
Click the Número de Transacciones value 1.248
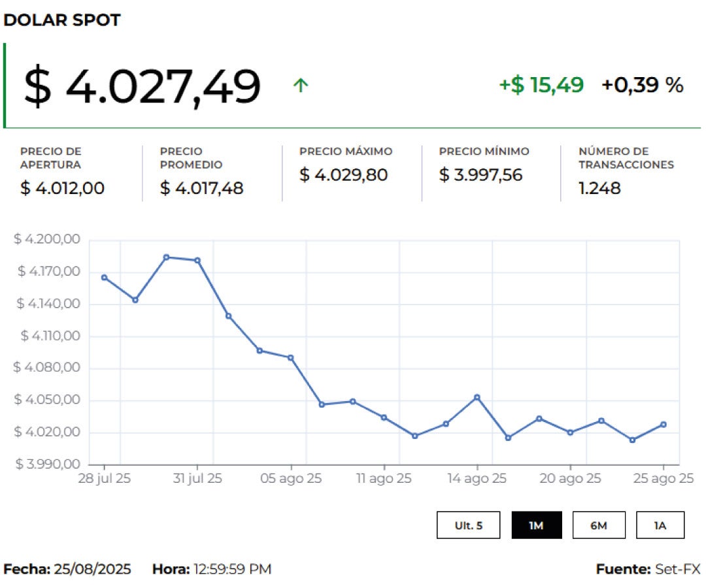pyautogui.click(x=599, y=189)
